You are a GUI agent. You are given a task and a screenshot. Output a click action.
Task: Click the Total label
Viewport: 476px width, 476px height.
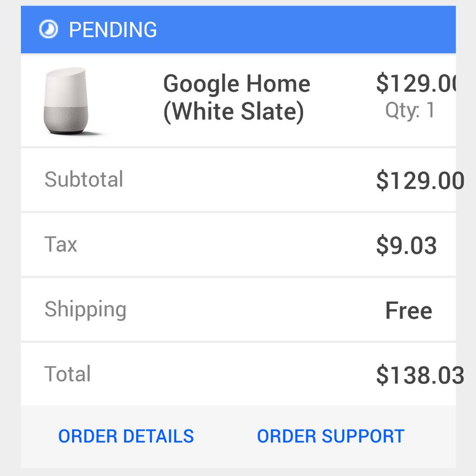[67, 374]
